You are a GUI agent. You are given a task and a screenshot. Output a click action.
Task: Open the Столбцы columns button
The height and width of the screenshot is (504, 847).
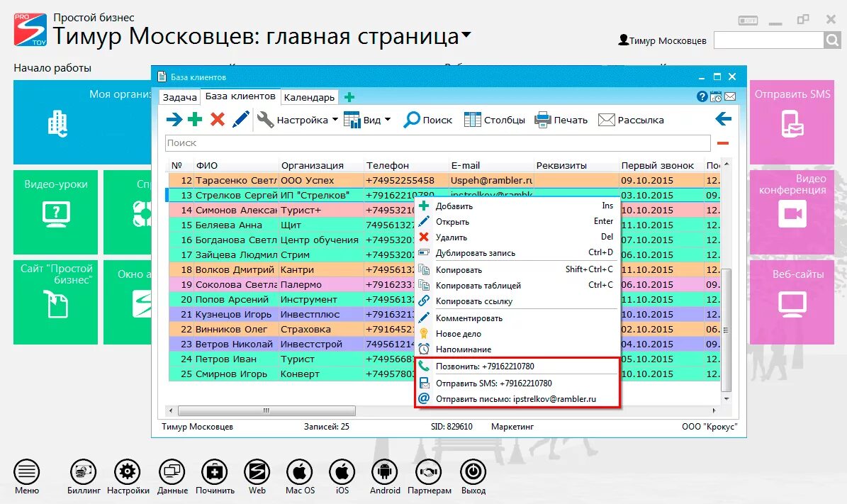click(494, 120)
